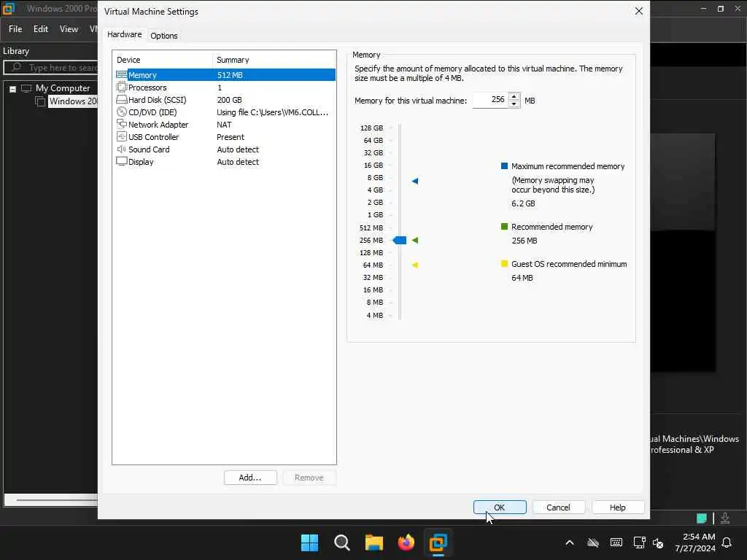Open File Explorer from the taskbar
The image size is (747, 560).
(x=374, y=542)
